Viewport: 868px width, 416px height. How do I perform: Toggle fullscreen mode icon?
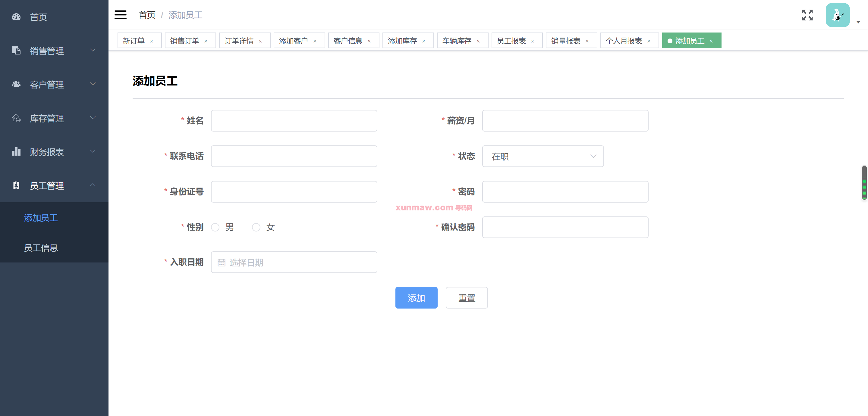[807, 15]
